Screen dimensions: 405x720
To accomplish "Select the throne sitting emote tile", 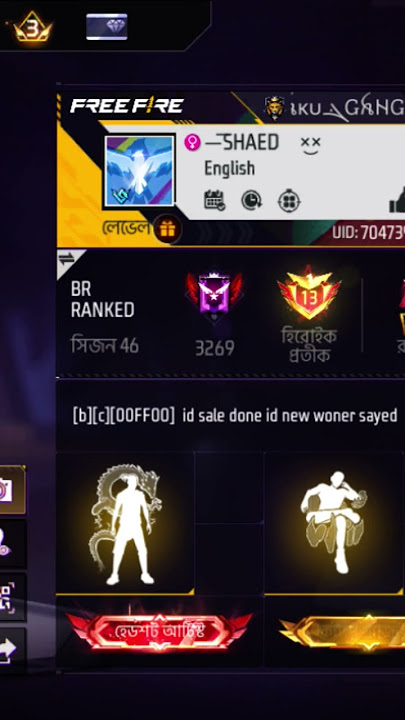I will [333, 523].
